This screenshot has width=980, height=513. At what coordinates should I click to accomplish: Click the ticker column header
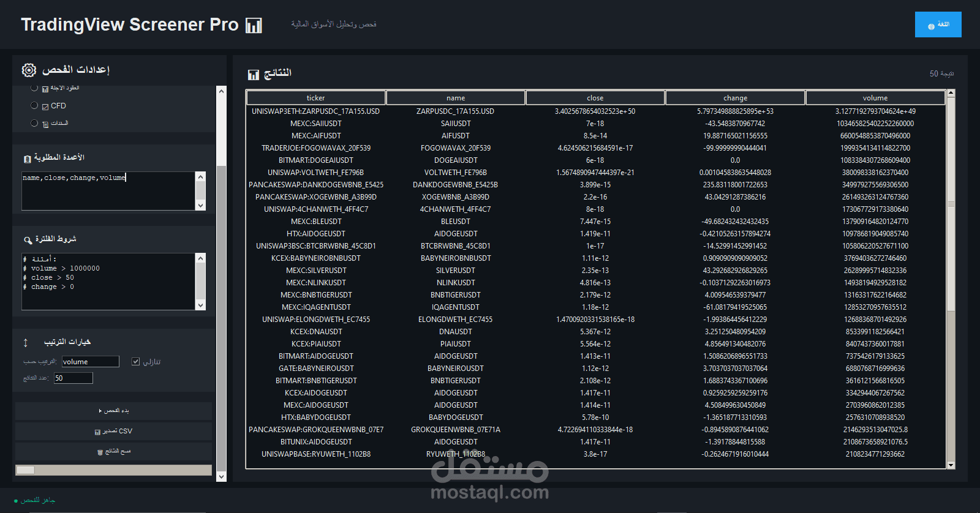pos(315,98)
